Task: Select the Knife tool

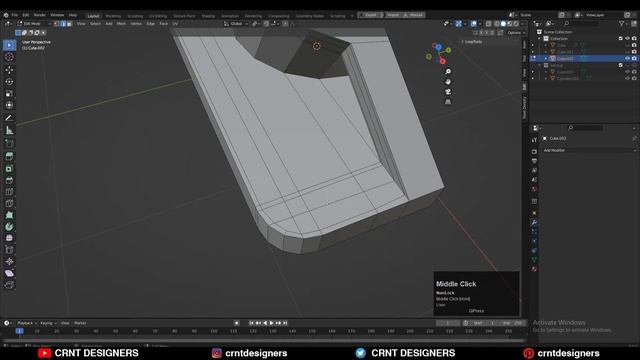Action: (x=9, y=203)
